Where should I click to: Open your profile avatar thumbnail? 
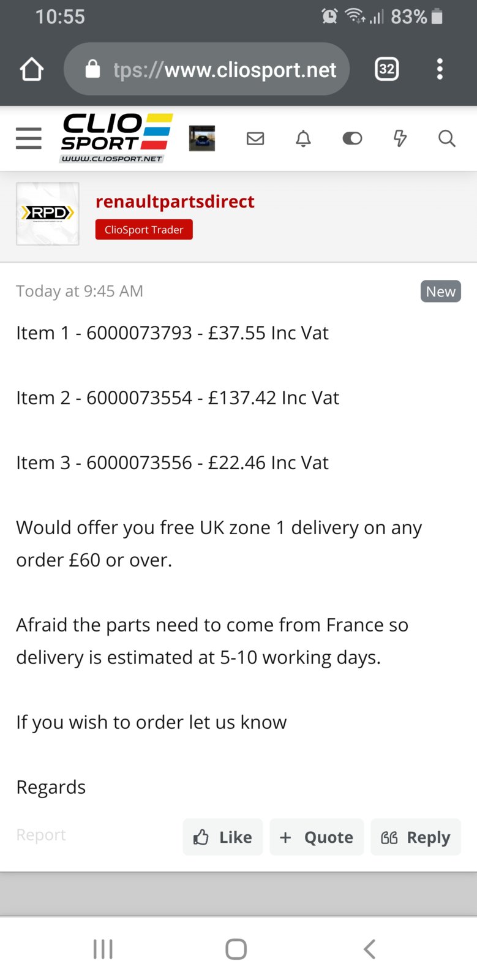coord(202,138)
